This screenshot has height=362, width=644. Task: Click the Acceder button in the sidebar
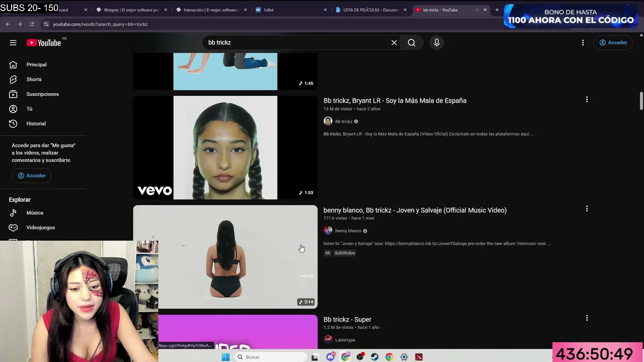pyautogui.click(x=31, y=175)
